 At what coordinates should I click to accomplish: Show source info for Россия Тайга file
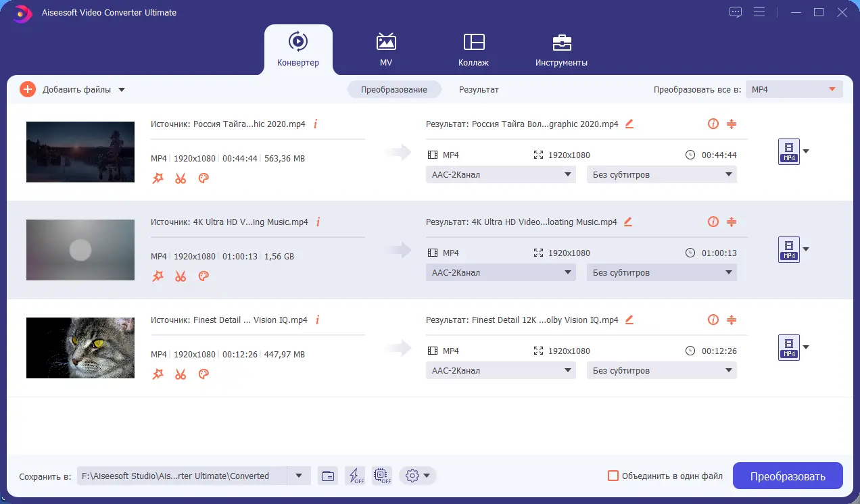tap(316, 124)
